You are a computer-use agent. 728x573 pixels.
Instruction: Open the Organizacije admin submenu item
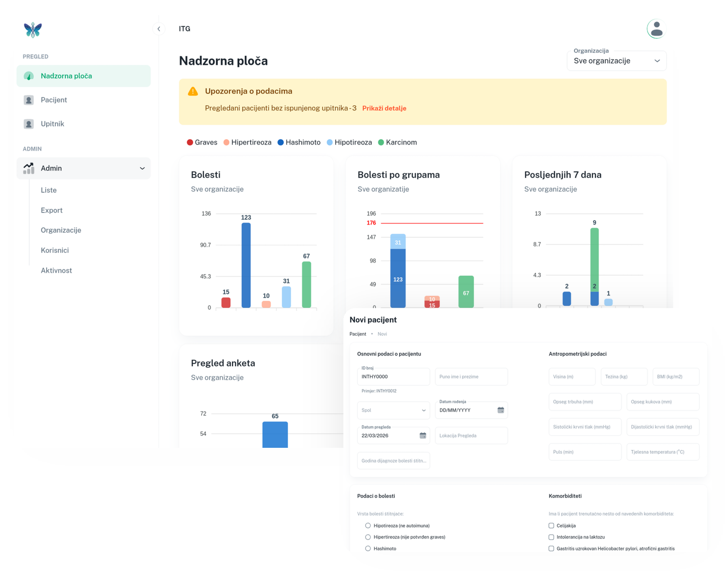(x=61, y=230)
